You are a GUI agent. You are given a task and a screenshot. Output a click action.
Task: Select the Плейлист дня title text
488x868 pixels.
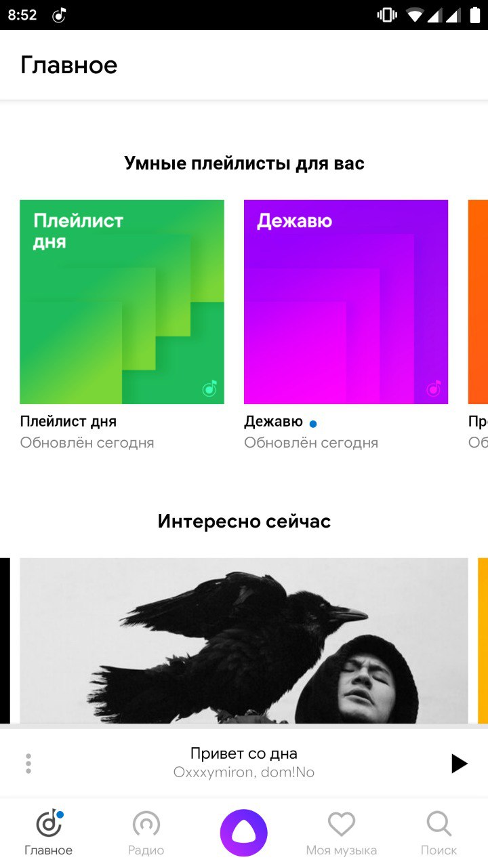pyautogui.click(x=68, y=422)
